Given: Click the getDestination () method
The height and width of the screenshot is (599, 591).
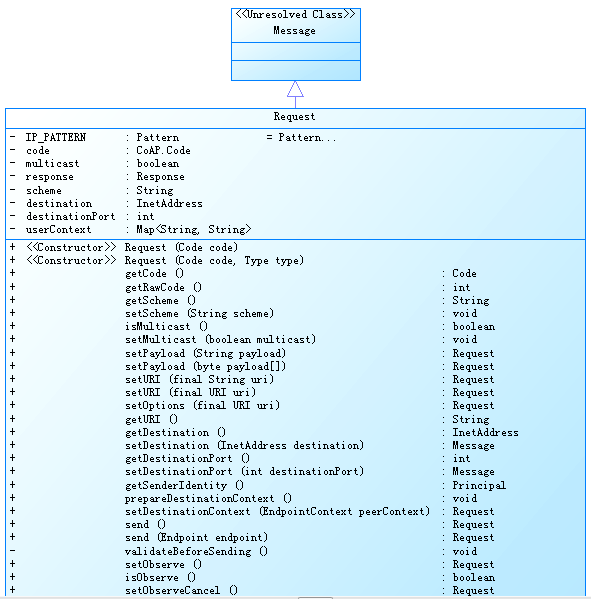Looking at the screenshot, I should point(175,432).
